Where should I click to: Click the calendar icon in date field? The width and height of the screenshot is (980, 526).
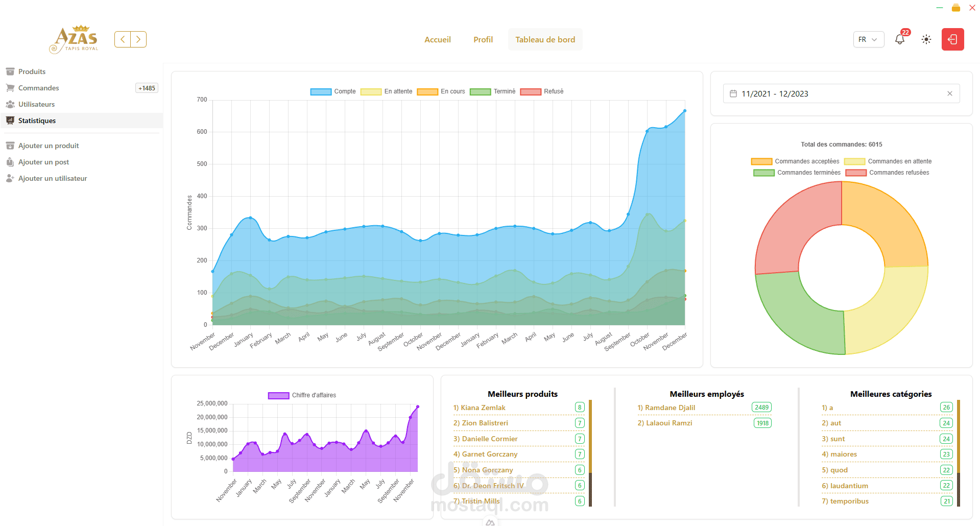coord(733,93)
